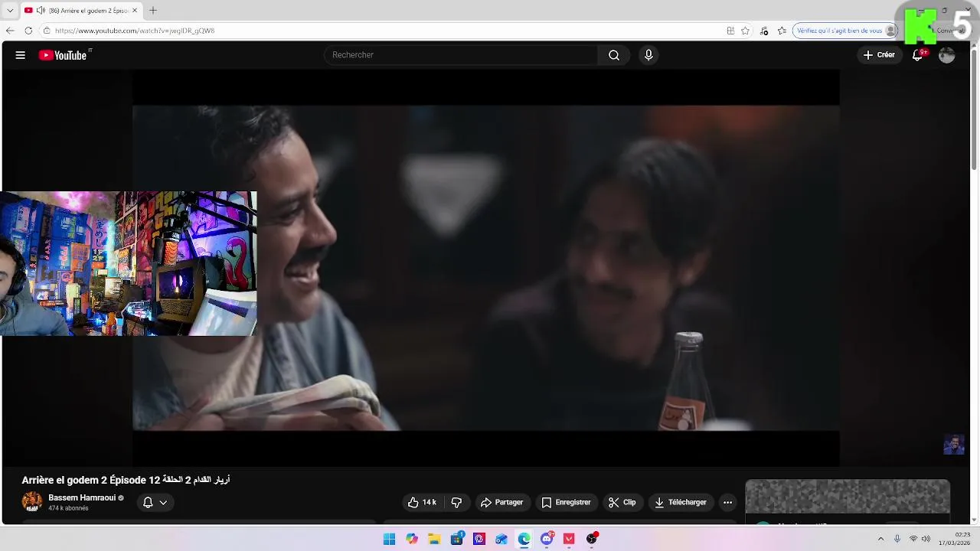Open more actions three-dot menu

click(727, 503)
